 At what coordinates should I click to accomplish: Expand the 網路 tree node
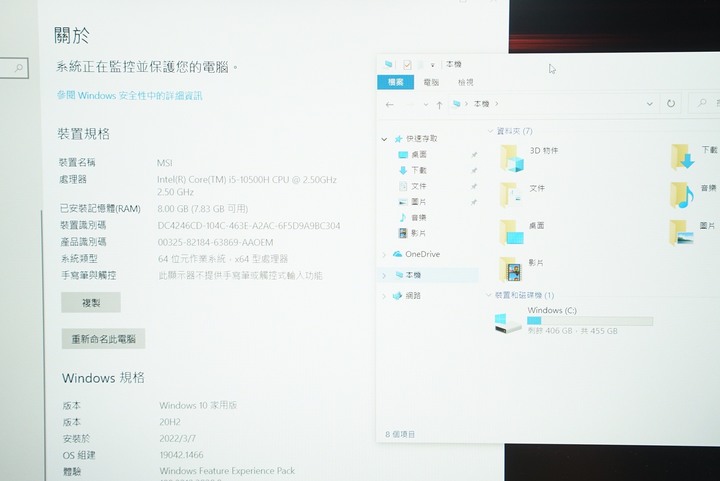[384, 296]
